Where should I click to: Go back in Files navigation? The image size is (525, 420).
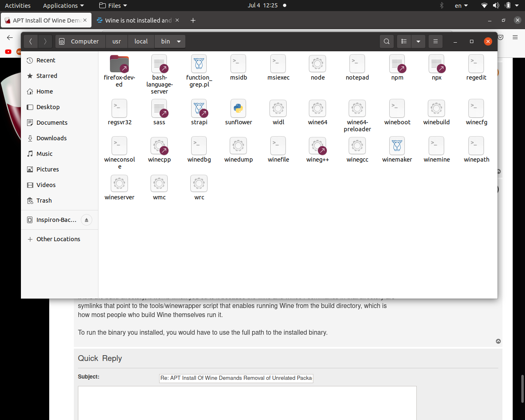(31, 41)
